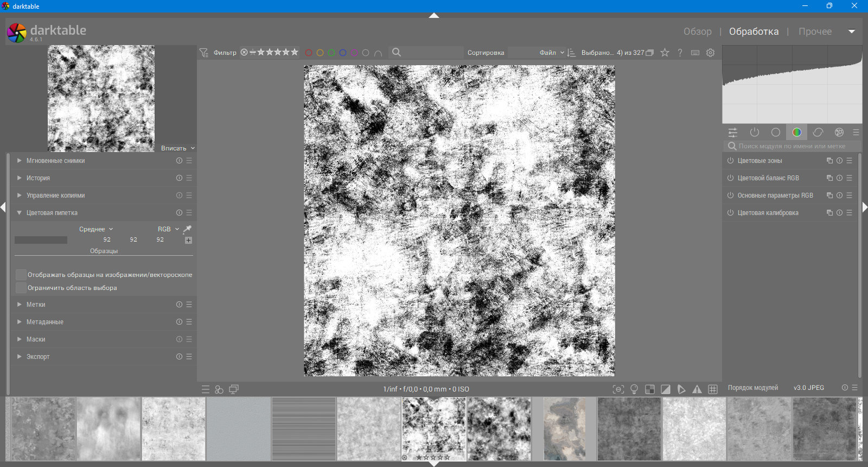Image resolution: width=868 pixels, height=467 pixels.
Task: Activate the color picker eyedropper tool
Action: [x=187, y=229]
